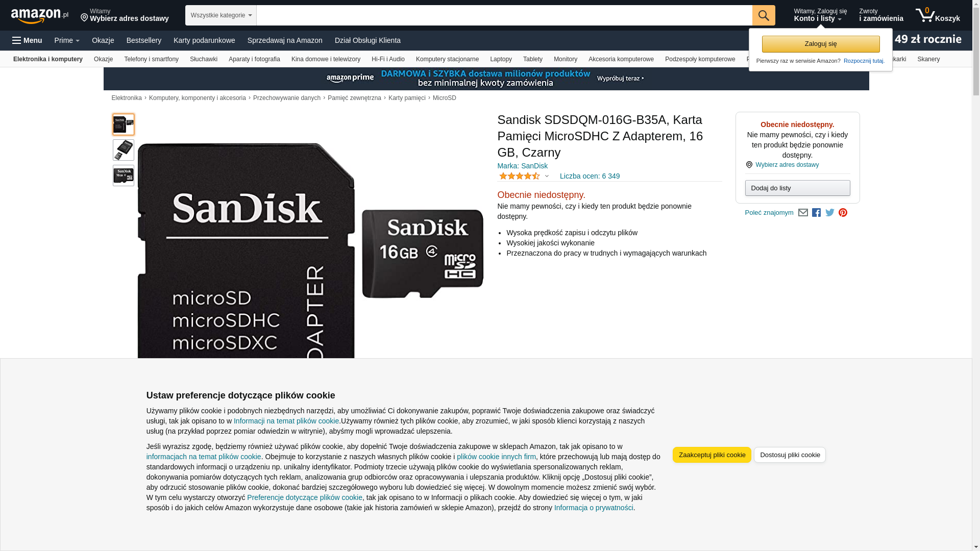This screenshot has width=980, height=551.
Task: Share product via email envelope icon
Action: coord(803,213)
